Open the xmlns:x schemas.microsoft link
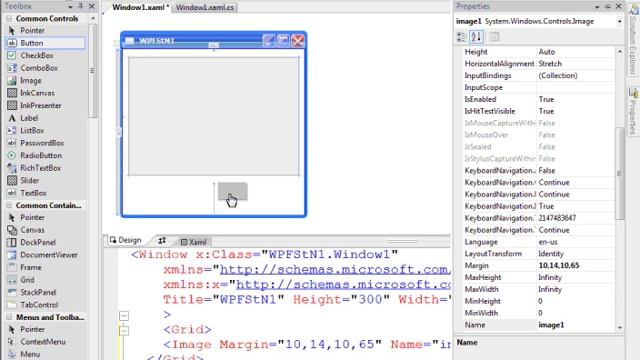 (343, 284)
